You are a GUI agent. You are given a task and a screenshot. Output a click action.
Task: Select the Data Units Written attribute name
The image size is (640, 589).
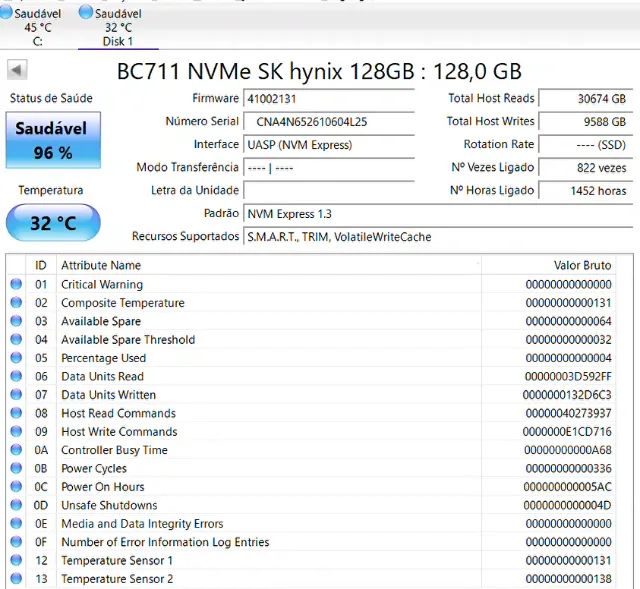click(109, 395)
